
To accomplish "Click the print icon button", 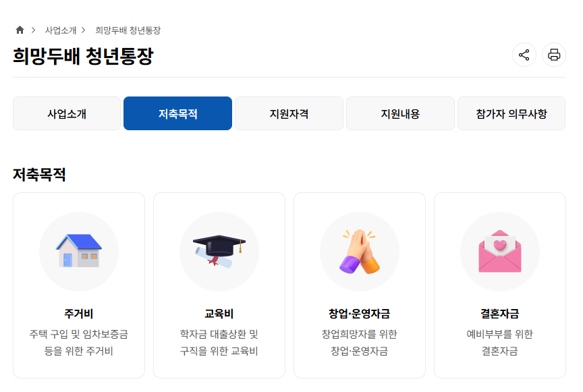I will point(554,55).
